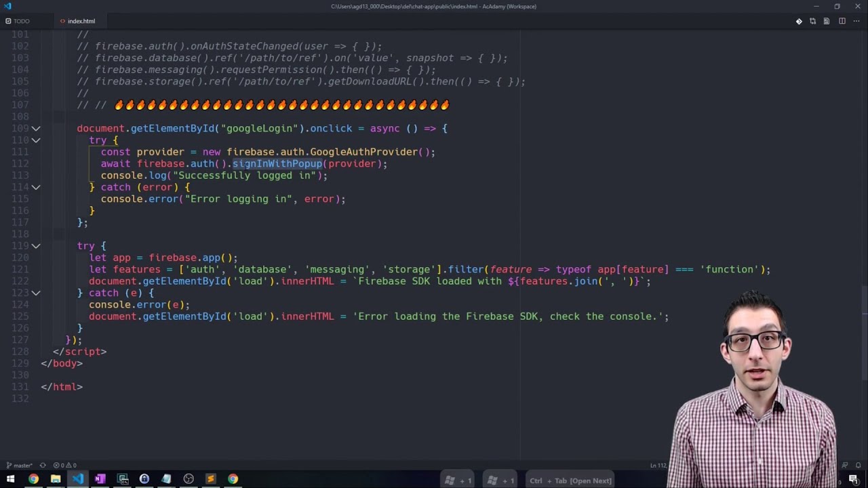
Task: Click the "googleLogin" string on line 109
Action: [260, 129]
